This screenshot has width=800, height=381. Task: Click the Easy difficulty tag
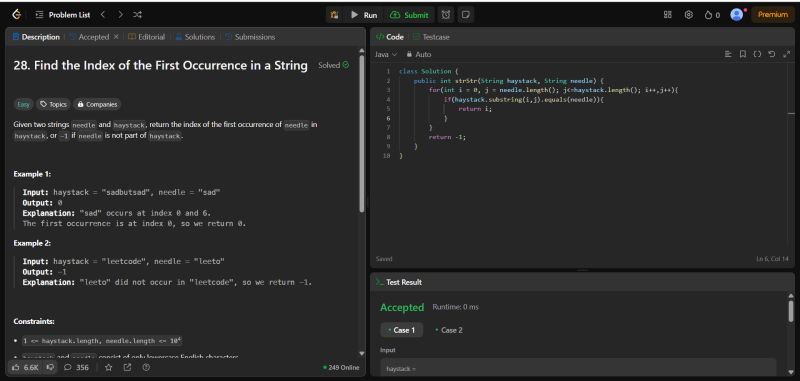click(23, 104)
